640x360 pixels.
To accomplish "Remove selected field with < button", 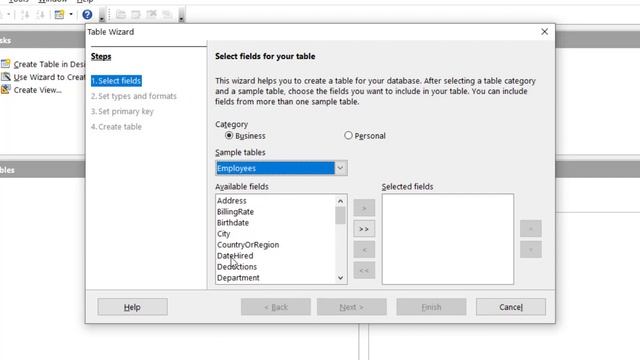I will pyautogui.click(x=364, y=250).
